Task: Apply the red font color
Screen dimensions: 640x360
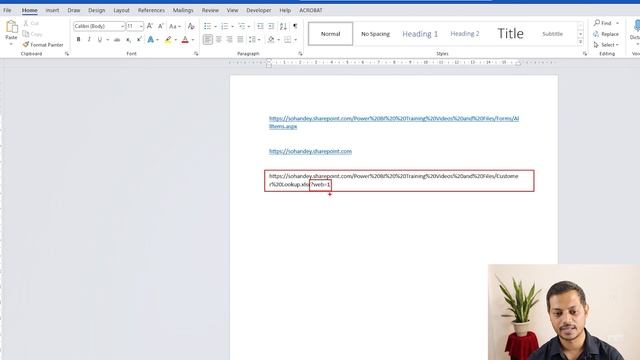Action: (185, 40)
